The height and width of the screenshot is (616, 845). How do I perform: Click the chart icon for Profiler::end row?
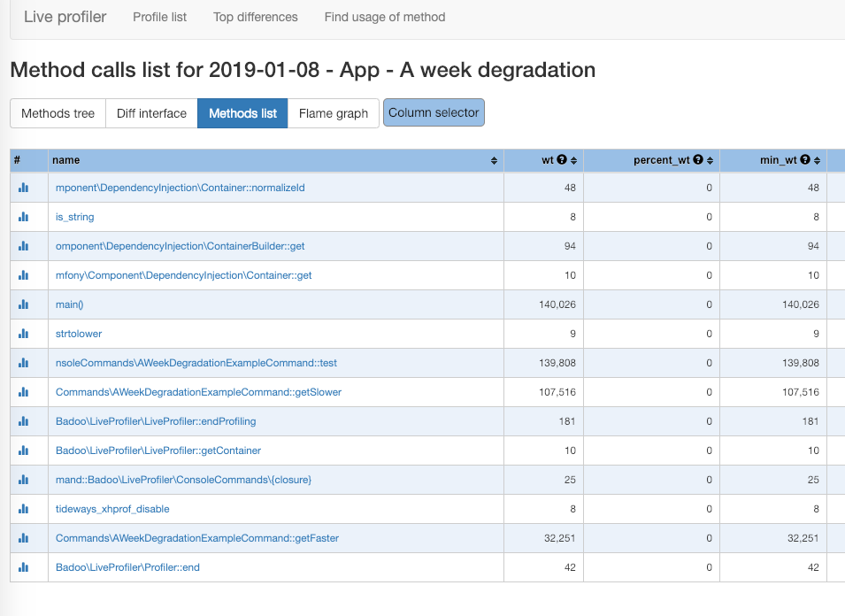(x=24, y=567)
